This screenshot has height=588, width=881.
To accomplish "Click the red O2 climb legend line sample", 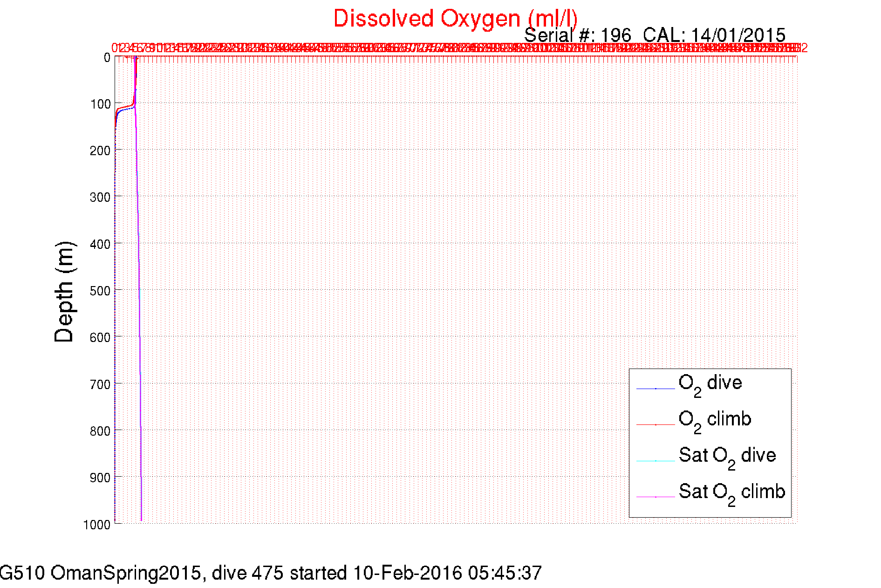I will click(x=656, y=425).
